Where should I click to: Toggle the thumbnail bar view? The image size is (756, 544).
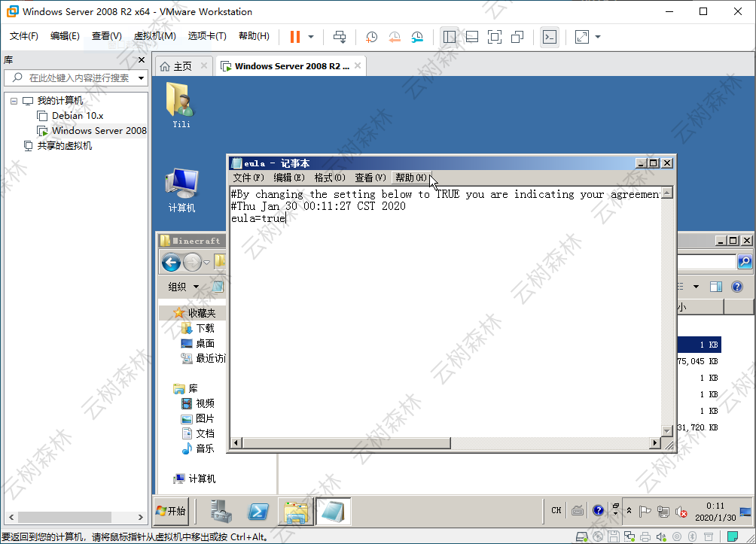(x=472, y=37)
